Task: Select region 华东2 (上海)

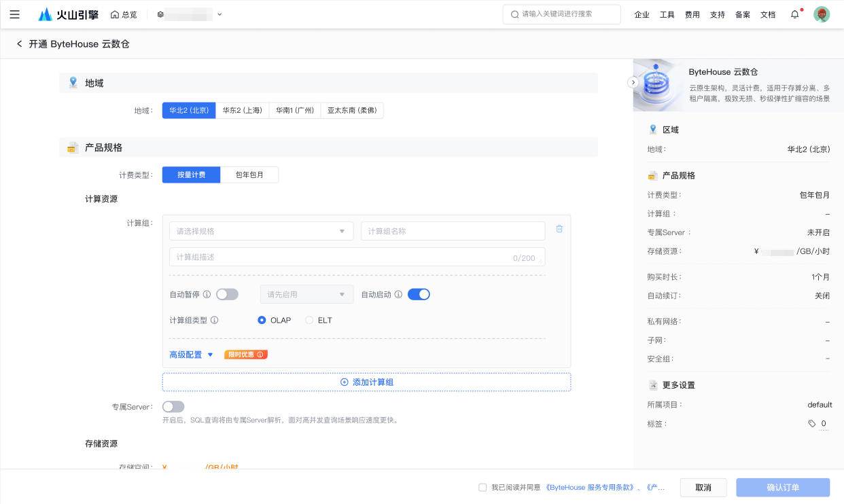Action: tap(242, 110)
